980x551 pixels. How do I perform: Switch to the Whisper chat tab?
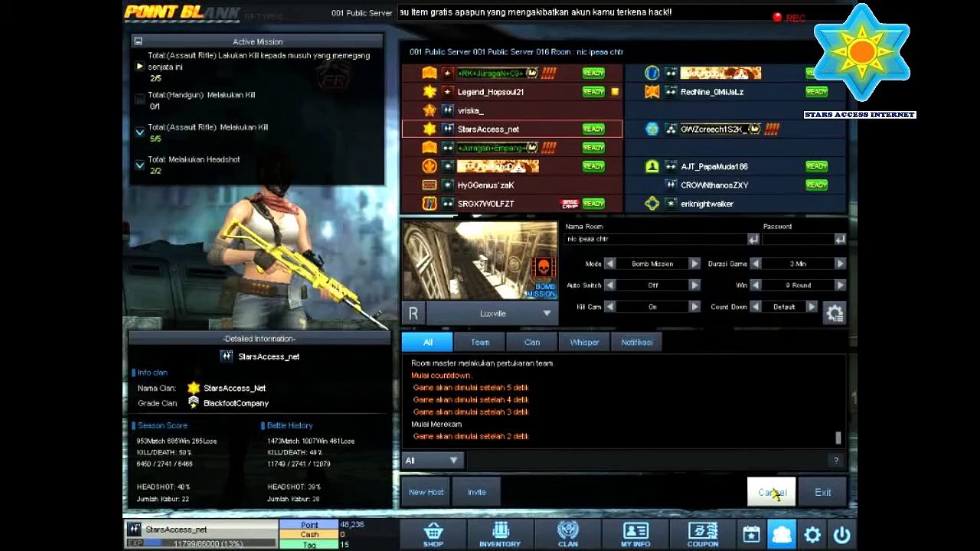(x=584, y=342)
